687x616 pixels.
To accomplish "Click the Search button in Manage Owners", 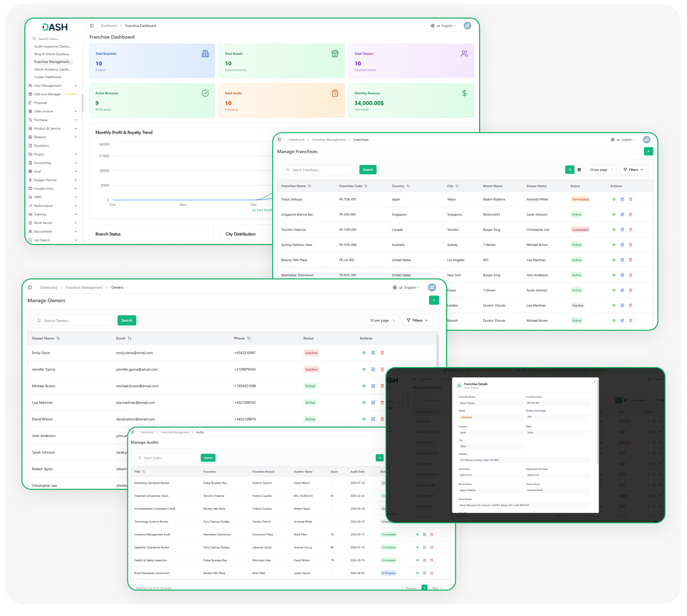I will [127, 320].
